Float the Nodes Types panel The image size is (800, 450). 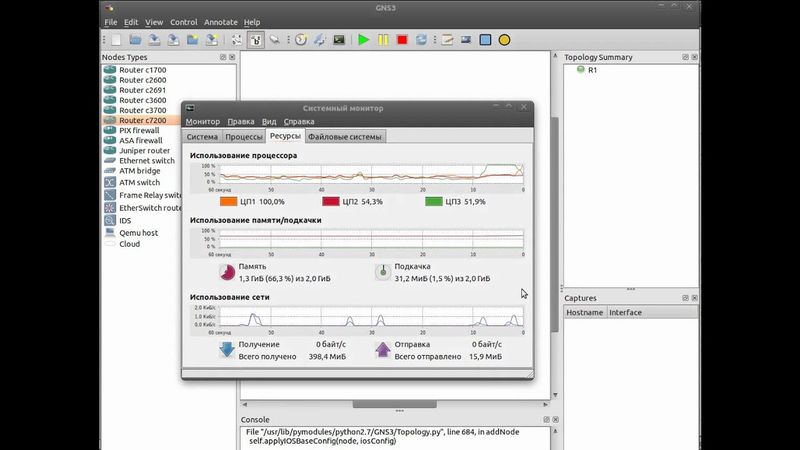tap(222, 57)
